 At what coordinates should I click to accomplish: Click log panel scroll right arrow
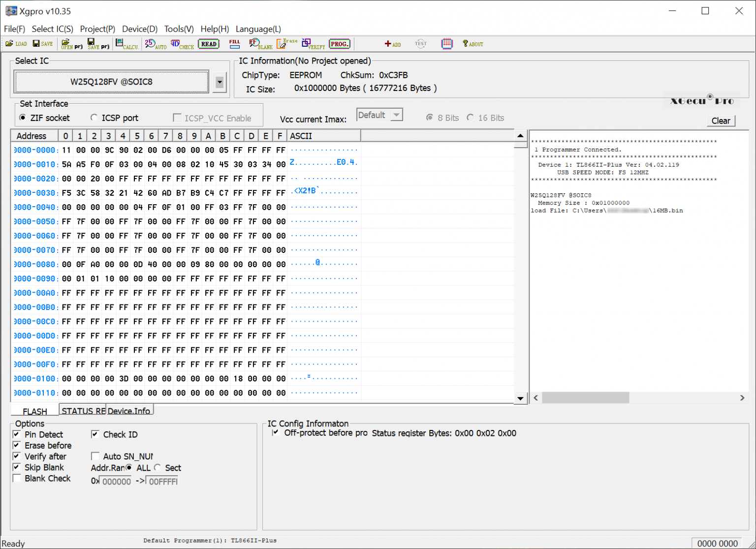[x=742, y=397]
